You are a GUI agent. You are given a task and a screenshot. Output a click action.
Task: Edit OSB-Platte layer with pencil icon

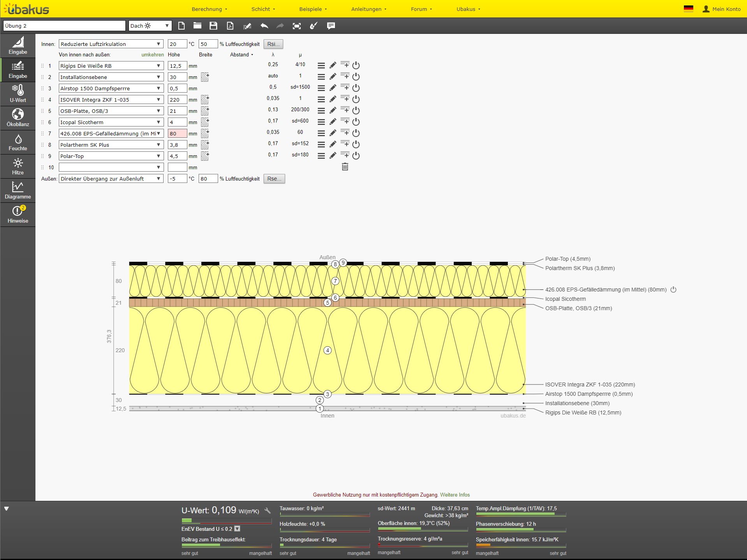[x=333, y=111]
